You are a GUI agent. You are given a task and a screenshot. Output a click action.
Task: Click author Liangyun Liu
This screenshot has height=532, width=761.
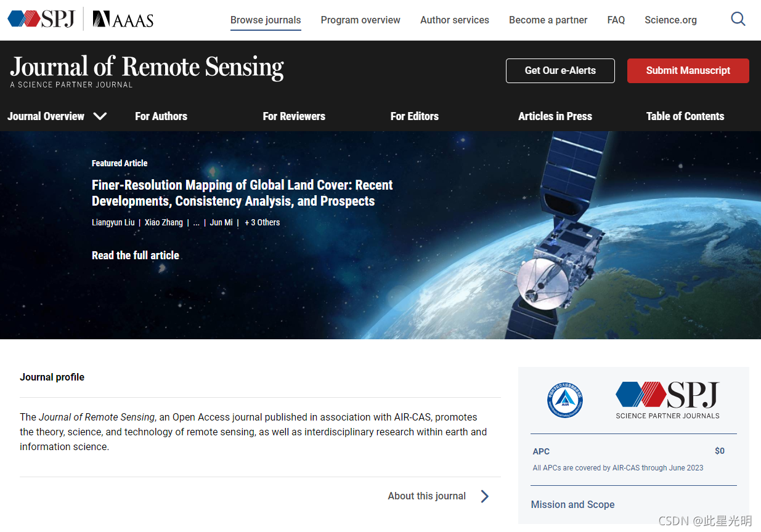point(113,222)
